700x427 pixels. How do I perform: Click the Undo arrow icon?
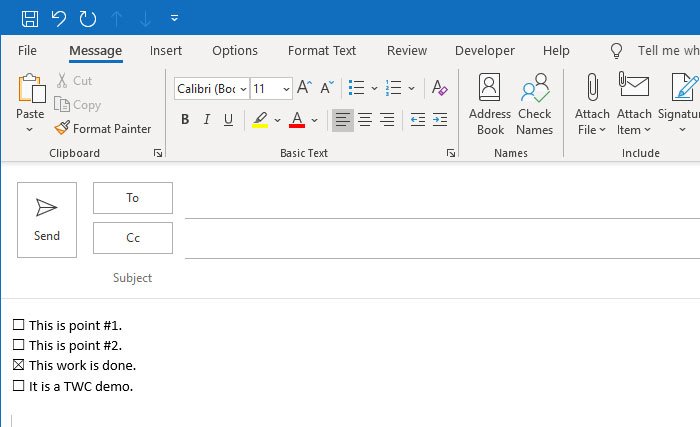point(58,18)
